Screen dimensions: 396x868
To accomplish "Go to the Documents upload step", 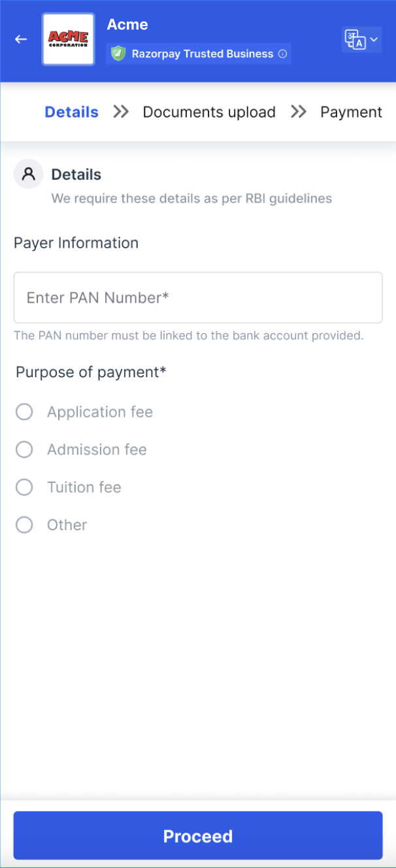I will point(209,112).
